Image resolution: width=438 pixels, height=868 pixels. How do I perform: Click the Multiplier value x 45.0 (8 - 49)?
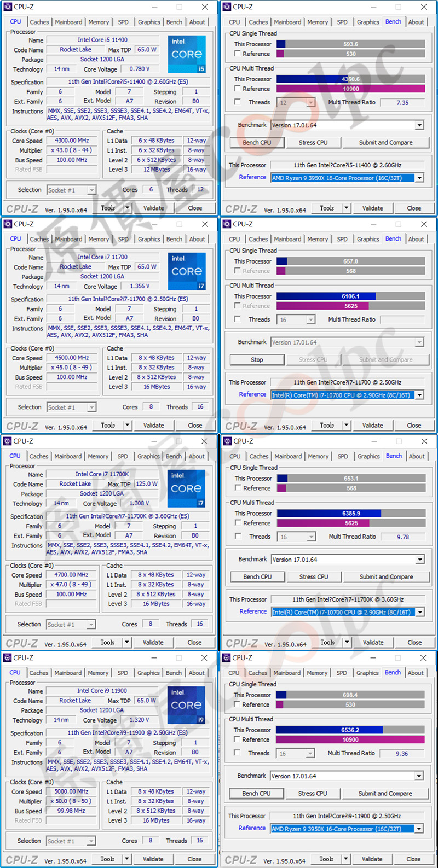click(72, 368)
